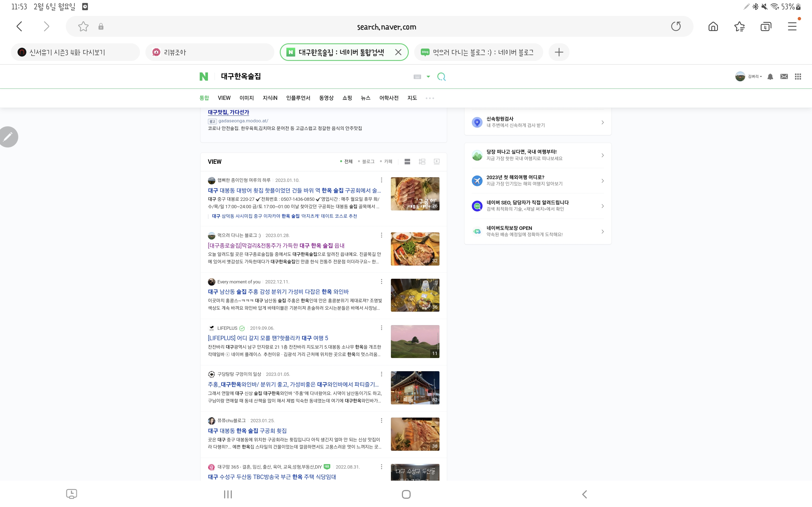Open hanok night thumbnail with 82 photos
The width and height of the screenshot is (812, 507).
pyautogui.click(x=415, y=388)
